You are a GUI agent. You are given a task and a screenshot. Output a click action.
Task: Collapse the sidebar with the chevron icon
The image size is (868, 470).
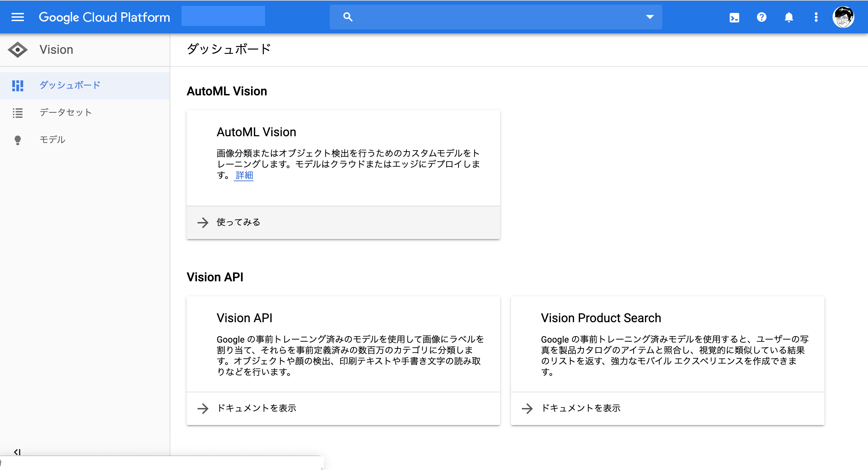point(17,452)
